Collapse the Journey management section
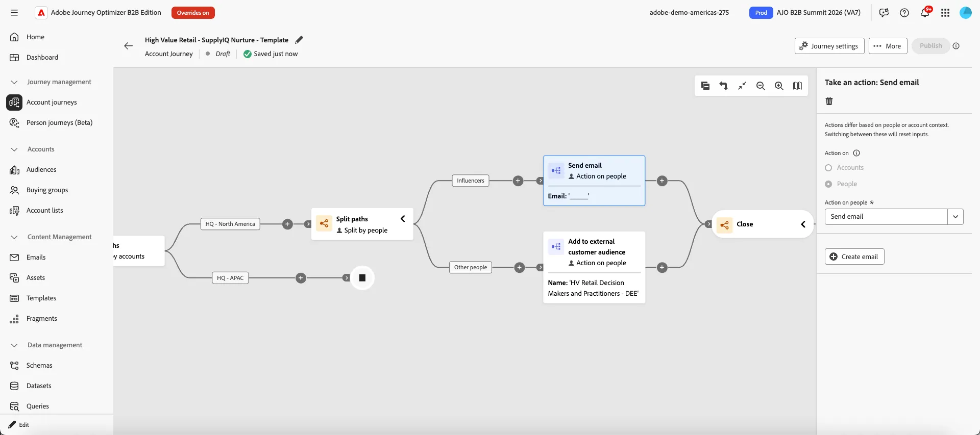 [x=14, y=82]
